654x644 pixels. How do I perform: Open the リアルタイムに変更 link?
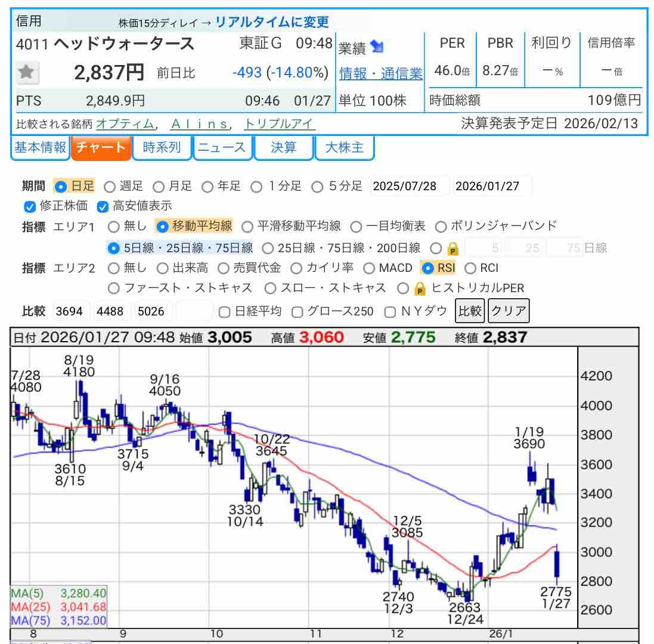pyautogui.click(x=272, y=22)
